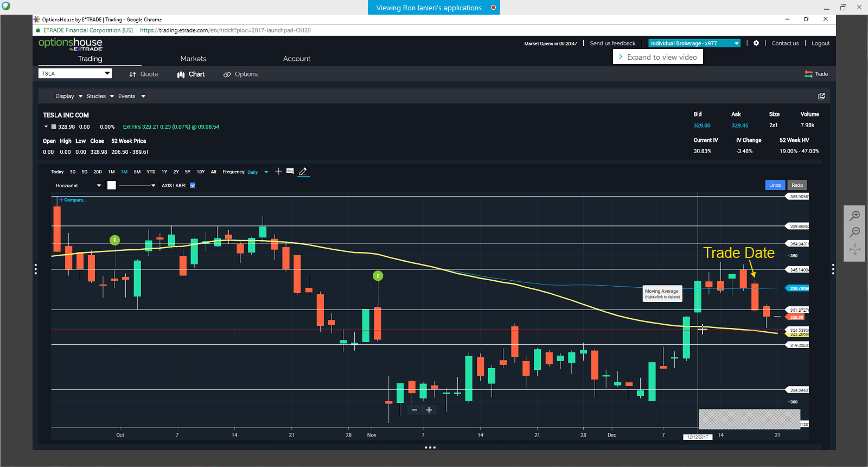Click Send us feedback link
The height and width of the screenshot is (467, 868).
click(x=612, y=43)
